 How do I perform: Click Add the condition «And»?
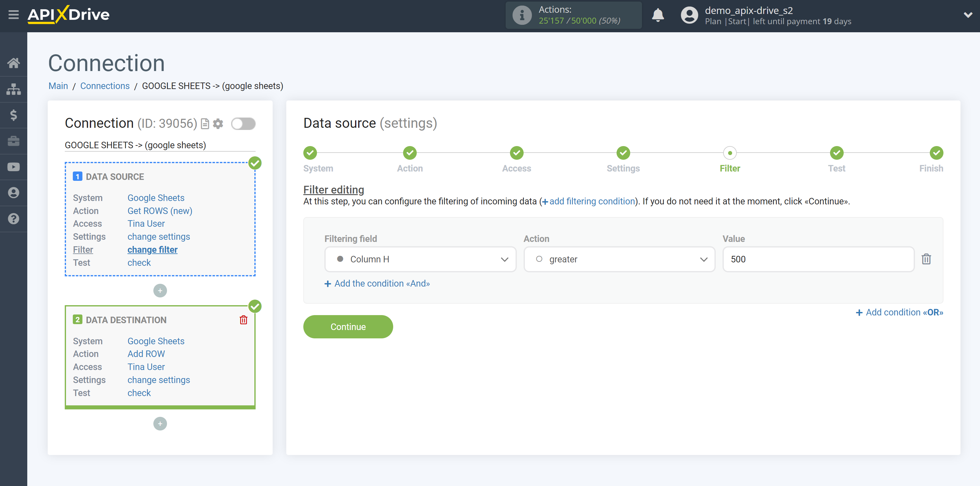[x=377, y=283]
